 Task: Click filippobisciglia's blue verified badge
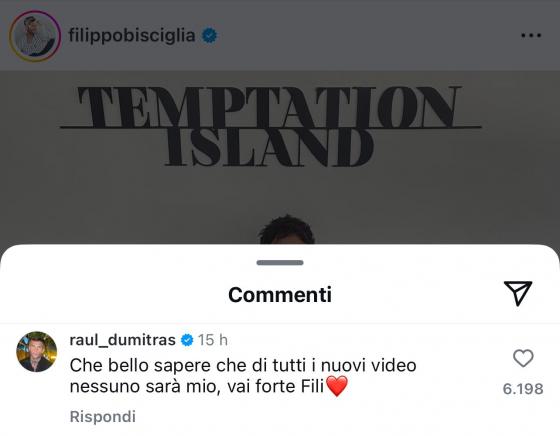click(x=210, y=36)
